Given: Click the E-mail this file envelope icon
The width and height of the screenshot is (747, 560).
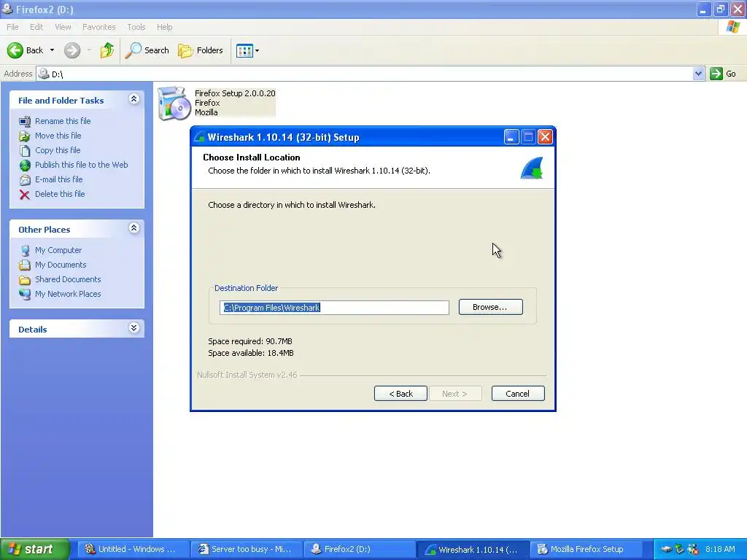Looking at the screenshot, I should (25, 180).
